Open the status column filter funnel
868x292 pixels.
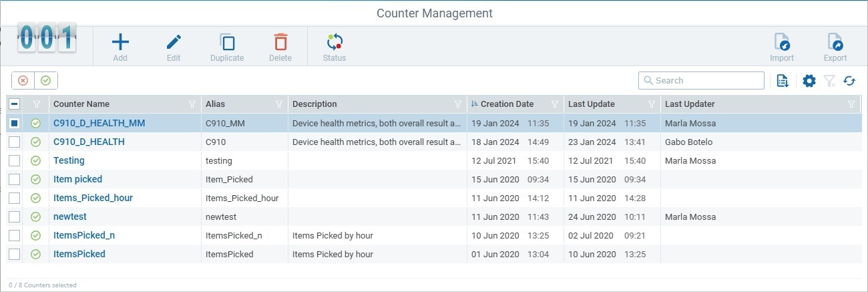pos(37,104)
